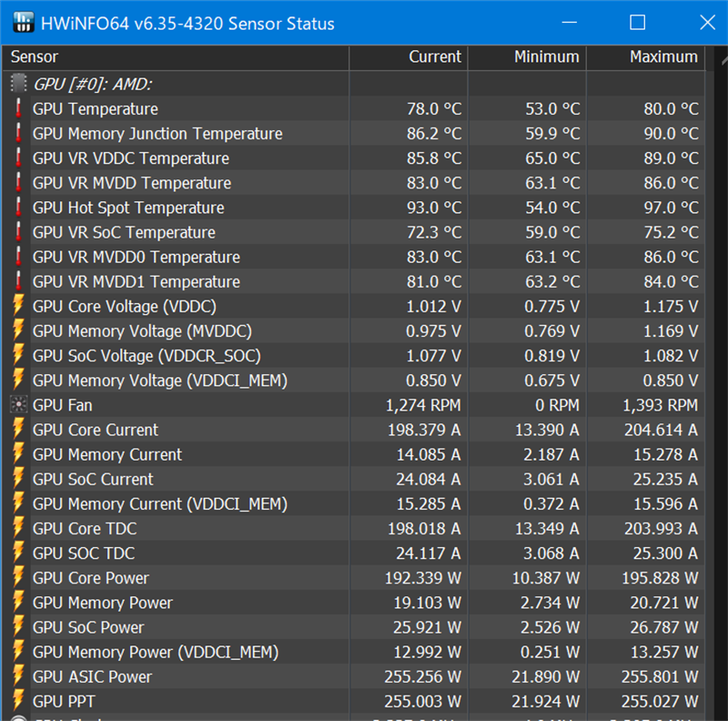Select the GPU Fan sensor label
Screen dimensions: 728x721
[62, 405]
